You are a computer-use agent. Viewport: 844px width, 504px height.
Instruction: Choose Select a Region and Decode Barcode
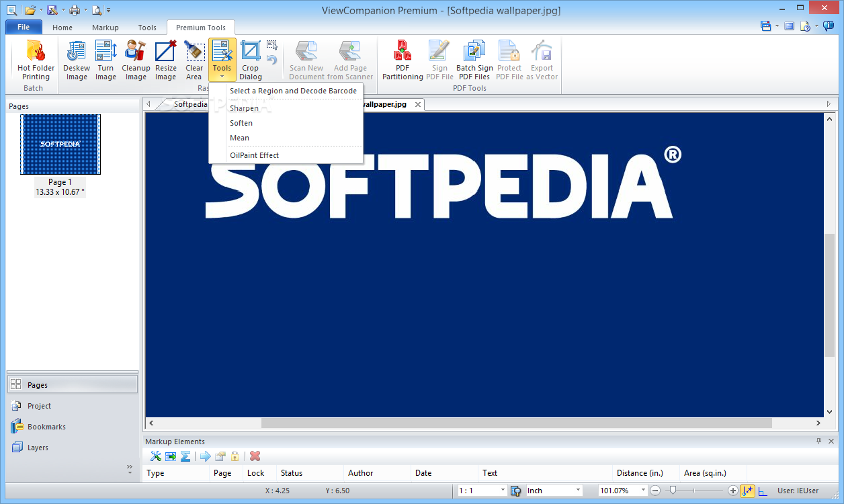click(293, 91)
